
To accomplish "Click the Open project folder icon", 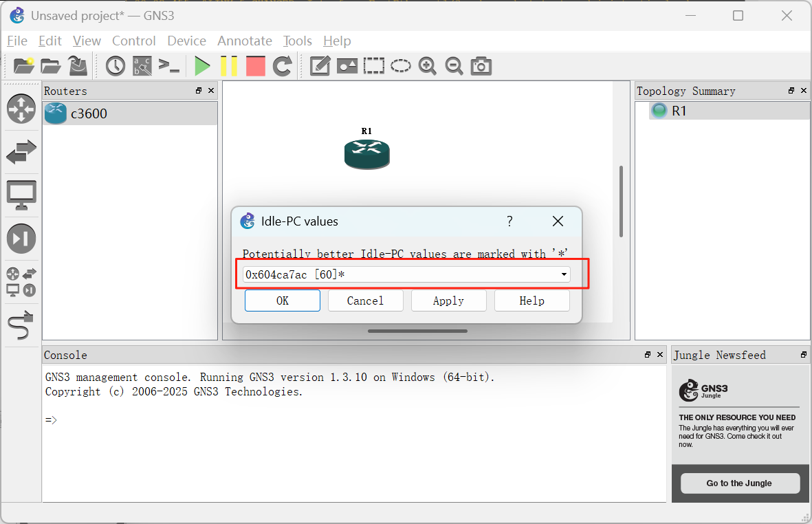I will [x=51, y=66].
